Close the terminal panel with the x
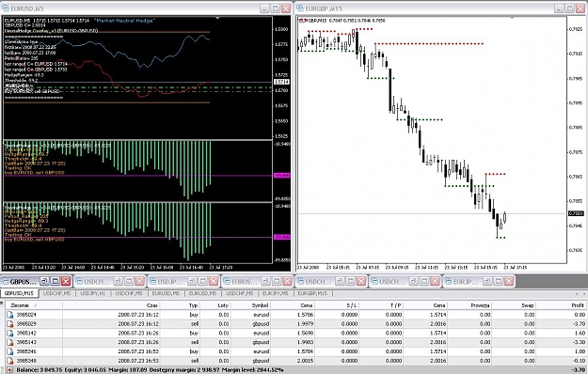 2,304
